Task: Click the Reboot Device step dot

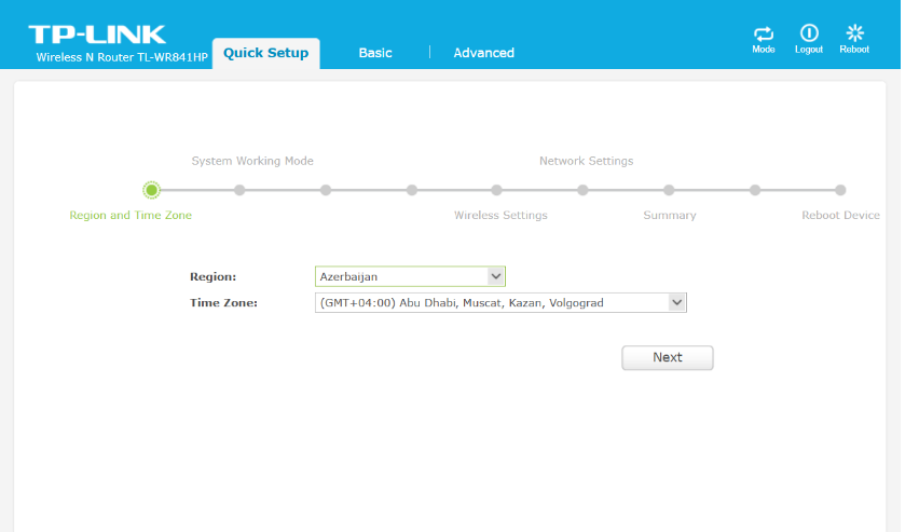Action: click(840, 190)
